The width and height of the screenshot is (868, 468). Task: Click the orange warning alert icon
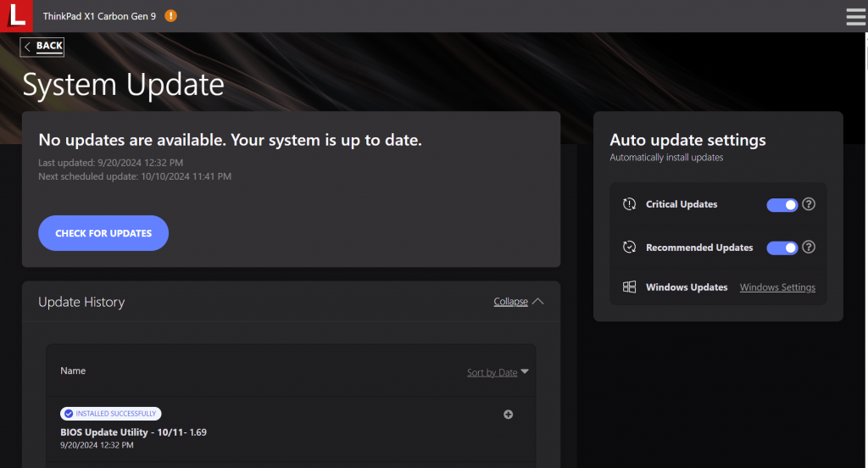point(170,16)
